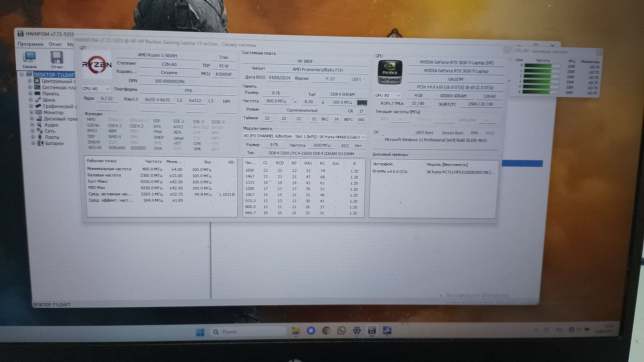Open the GPU #0 selector dropdown
This screenshot has height=362, width=644.
point(387,95)
